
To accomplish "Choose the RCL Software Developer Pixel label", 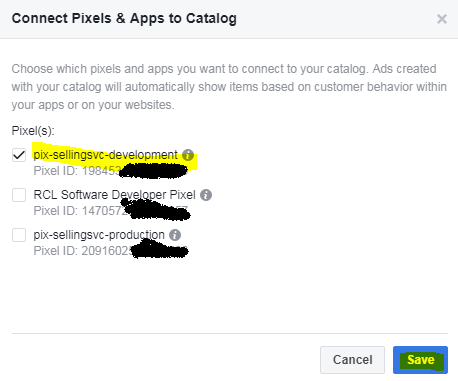I will tap(114, 195).
